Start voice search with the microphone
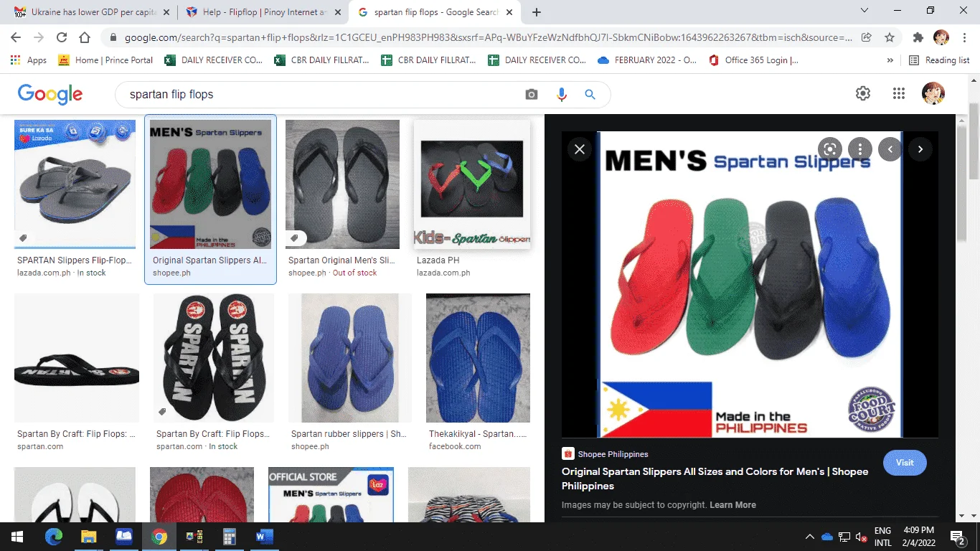Image resolution: width=980 pixels, height=551 pixels. (x=561, y=94)
